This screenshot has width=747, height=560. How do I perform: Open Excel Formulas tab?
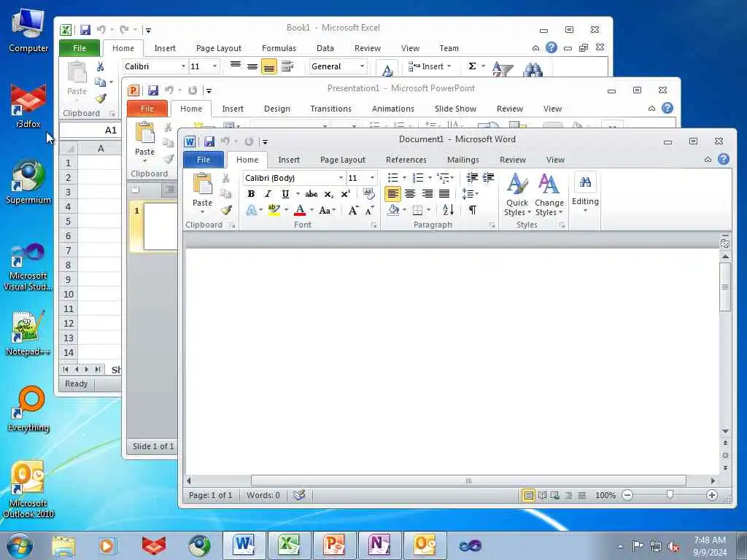point(279,48)
